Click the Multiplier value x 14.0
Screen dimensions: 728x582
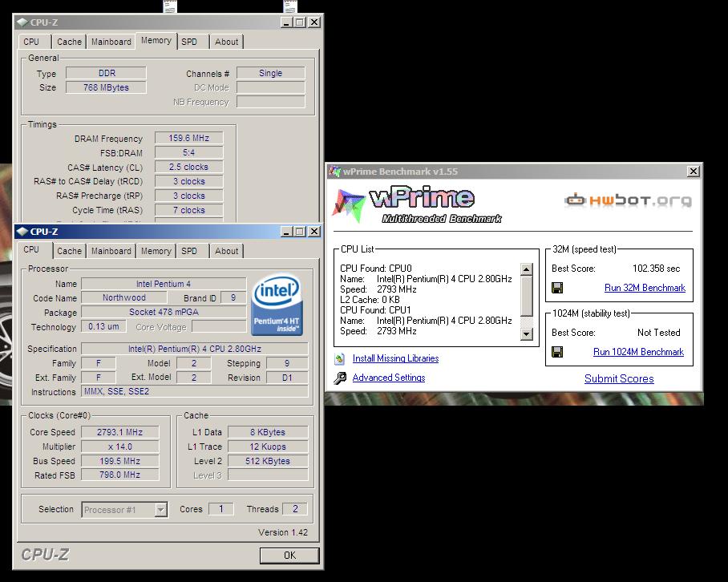coord(119,447)
